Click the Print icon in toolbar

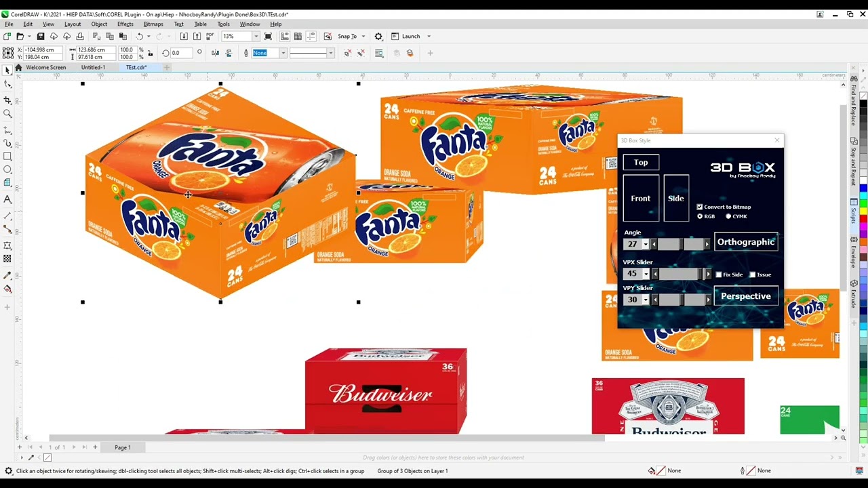[80, 37]
